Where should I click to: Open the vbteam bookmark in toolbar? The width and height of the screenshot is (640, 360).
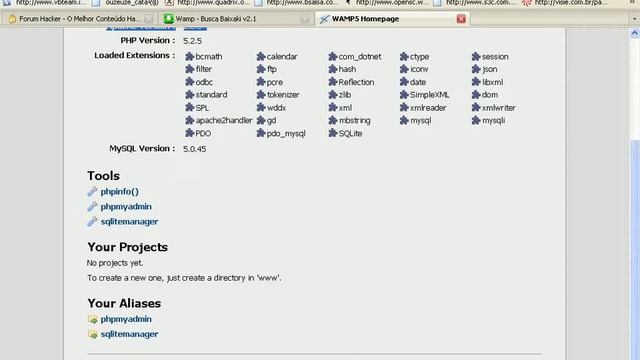point(46,3)
